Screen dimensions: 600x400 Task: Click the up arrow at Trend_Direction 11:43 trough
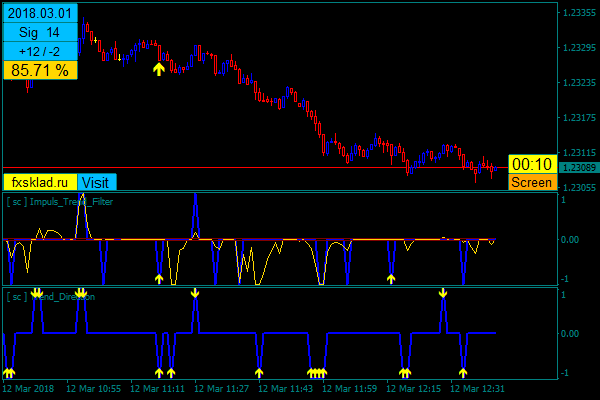pyautogui.click(x=259, y=372)
